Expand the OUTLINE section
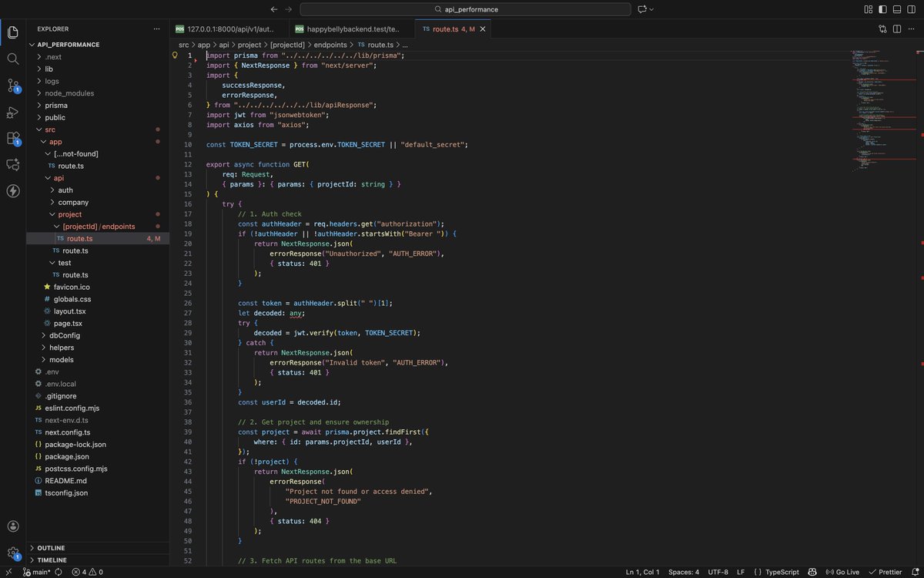 (x=50, y=547)
